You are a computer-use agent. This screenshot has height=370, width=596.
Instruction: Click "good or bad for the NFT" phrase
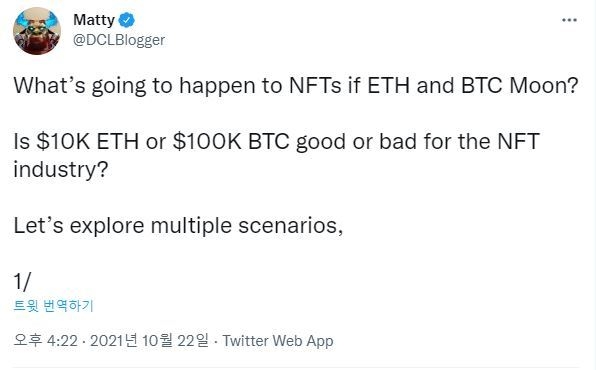[x=418, y=142]
